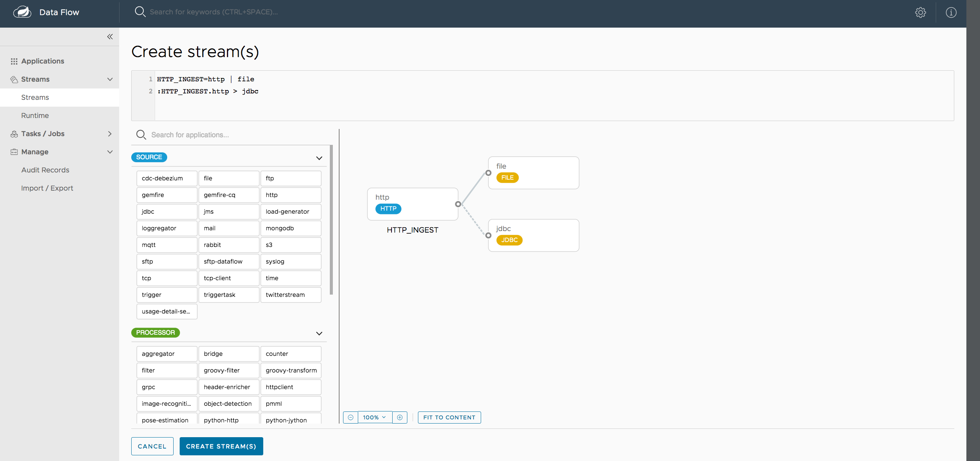Viewport: 980px width, 461px height.
Task: Click FIT TO CONTENT button
Action: (449, 417)
